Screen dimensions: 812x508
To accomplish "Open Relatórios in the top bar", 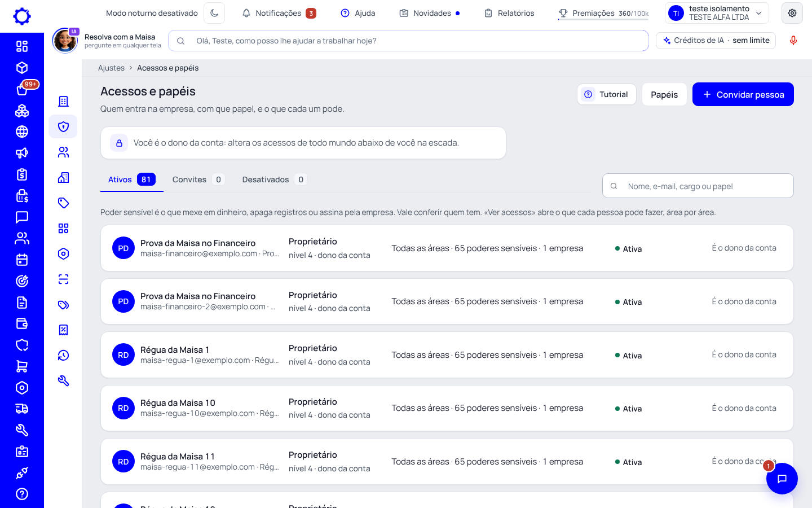I will [x=509, y=13].
